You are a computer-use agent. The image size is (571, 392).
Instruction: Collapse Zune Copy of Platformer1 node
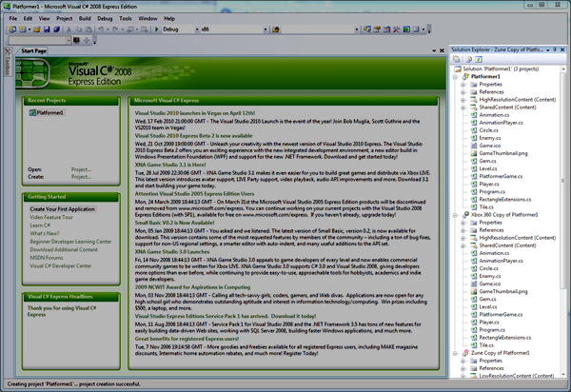click(x=455, y=353)
